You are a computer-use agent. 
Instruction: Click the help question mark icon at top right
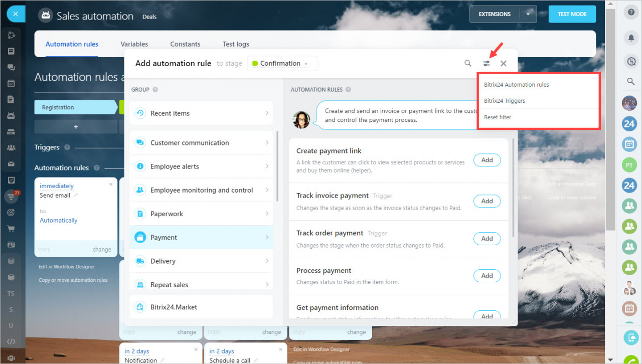point(631,13)
